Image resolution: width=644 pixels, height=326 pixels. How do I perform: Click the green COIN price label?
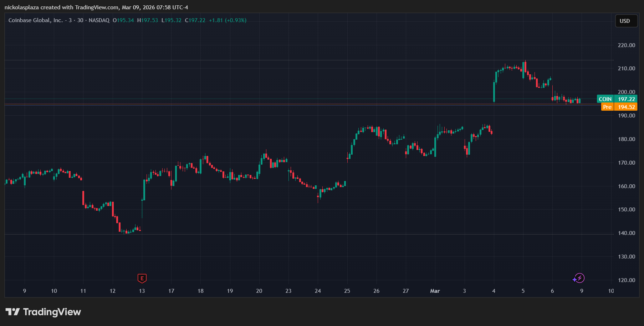[x=617, y=99]
